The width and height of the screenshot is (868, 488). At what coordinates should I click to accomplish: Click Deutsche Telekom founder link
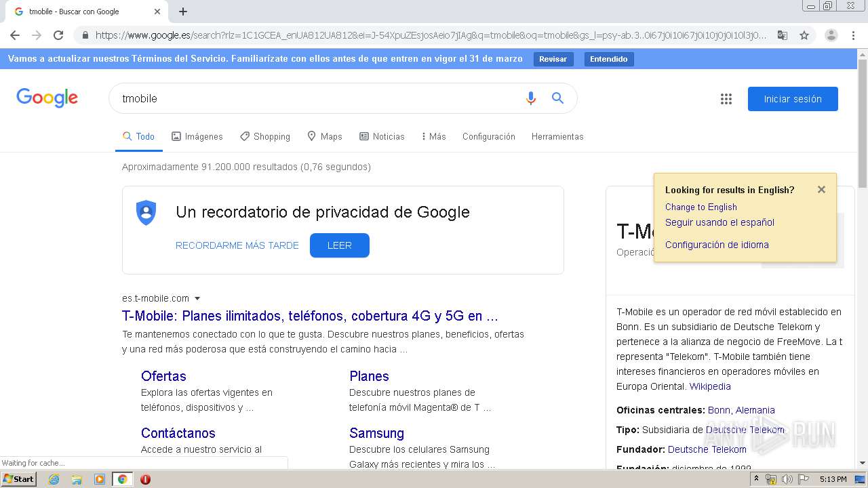coord(707,449)
